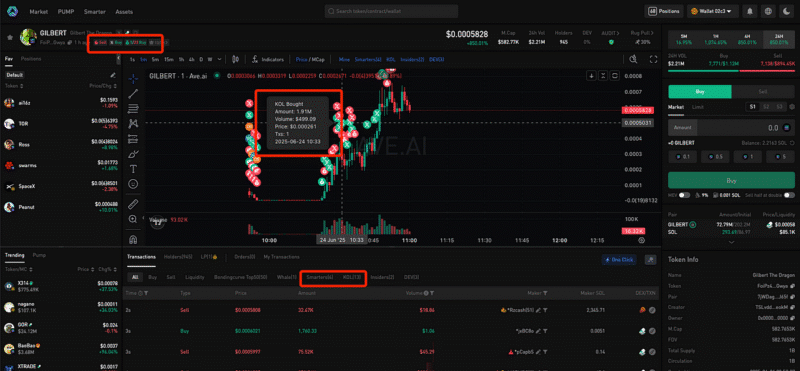Open BaoBao in the trending list
This screenshot has width=800, height=371.
pyautogui.click(x=60, y=348)
